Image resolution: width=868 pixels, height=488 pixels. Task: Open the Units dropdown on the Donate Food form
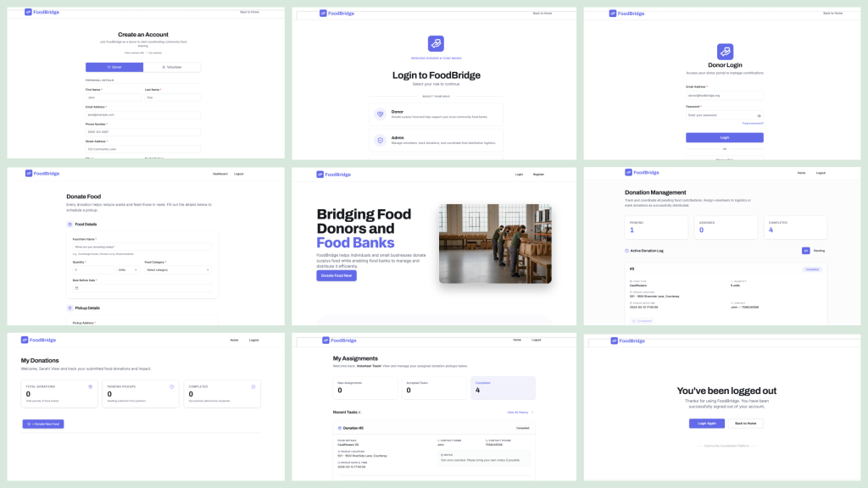click(x=128, y=270)
